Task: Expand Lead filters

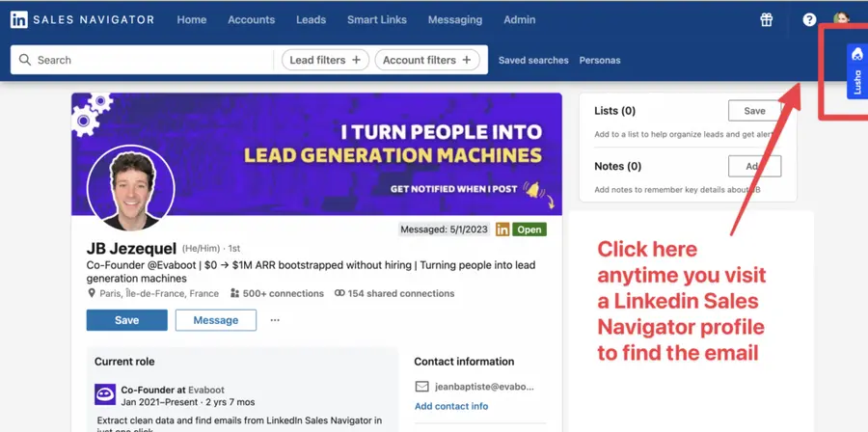Action: click(x=326, y=60)
